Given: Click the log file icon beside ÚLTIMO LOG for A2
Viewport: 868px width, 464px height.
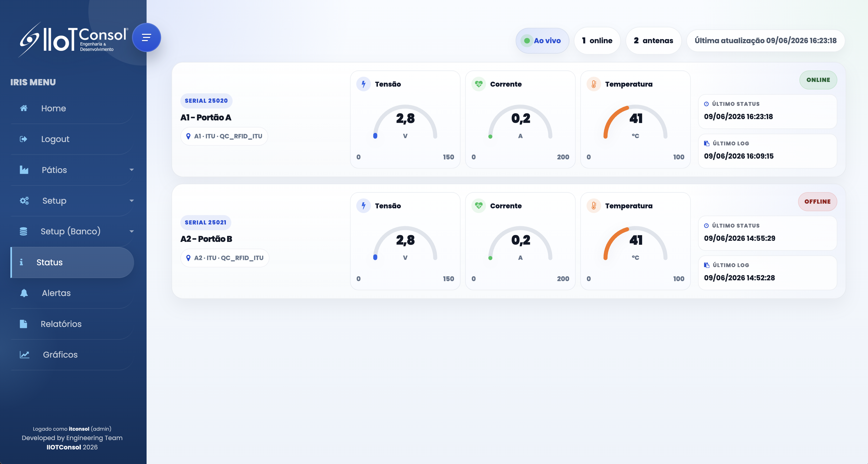Looking at the screenshot, I should click(707, 265).
